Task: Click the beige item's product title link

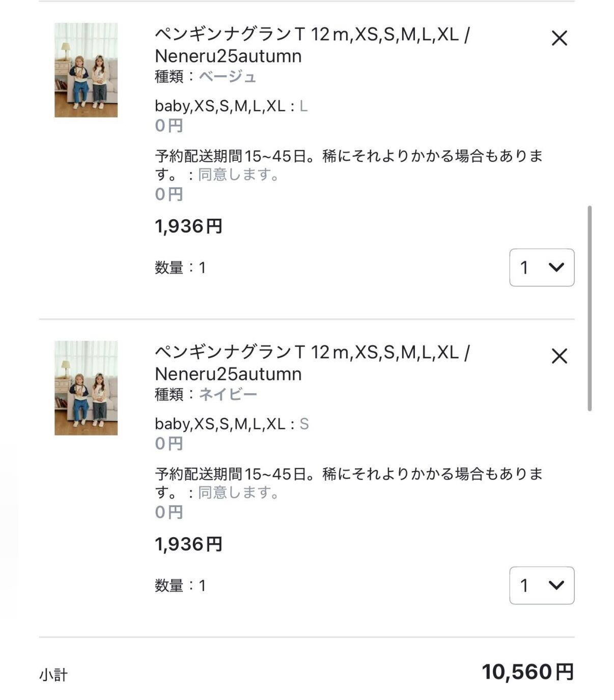Action: [312, 45]
